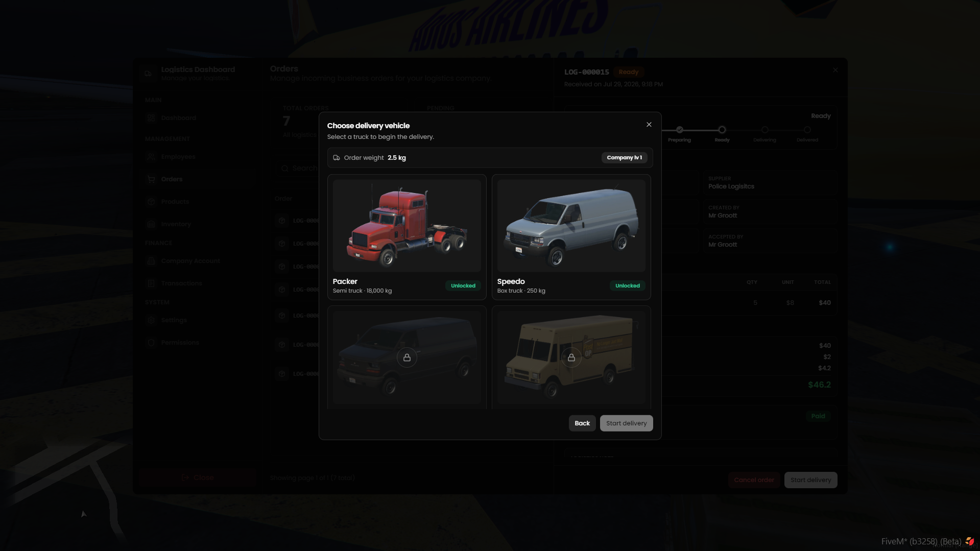Select the Speedo box truck card

pyautogui.click(x=571, y=237)
